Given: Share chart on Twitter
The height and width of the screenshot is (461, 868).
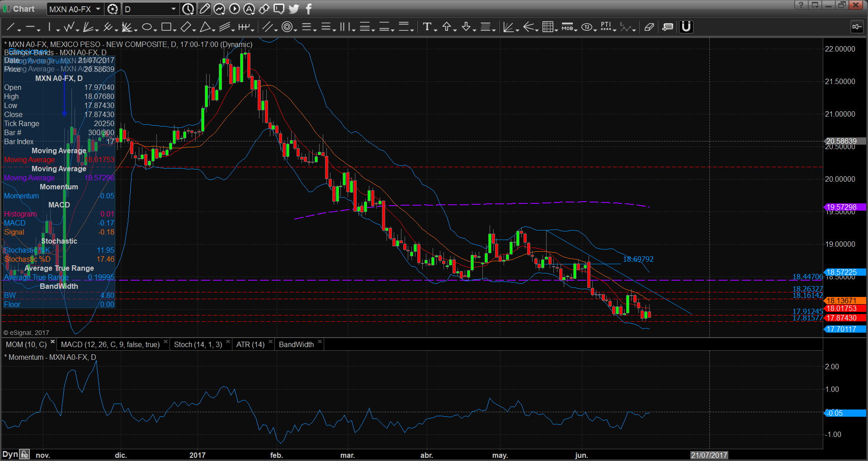Looking at the screenshot, I should click(x=294, y=9).
